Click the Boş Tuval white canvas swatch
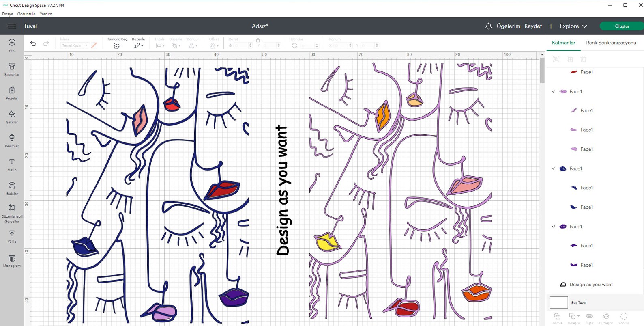This screenshot has height=326, width=644. (558, 302)
